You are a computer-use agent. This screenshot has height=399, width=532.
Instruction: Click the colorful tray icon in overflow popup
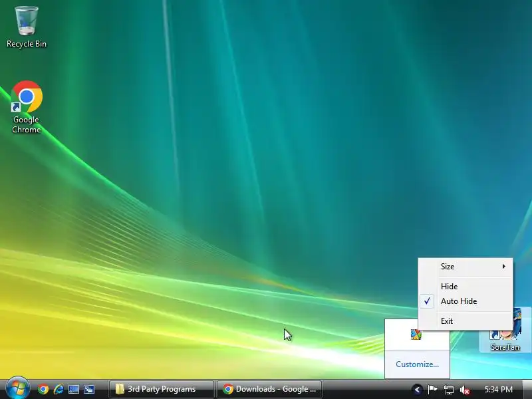pyautogui.click(x=416, y=334)
